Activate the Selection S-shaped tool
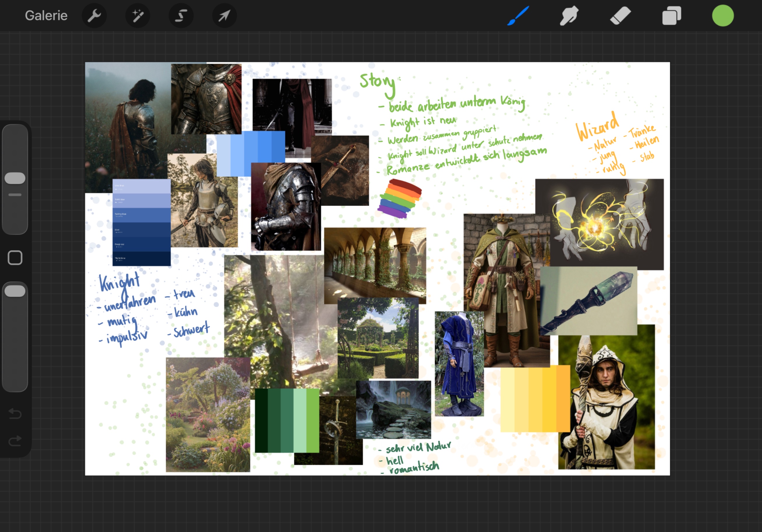Screen dimensions: 762x532 tap(181, 16)
